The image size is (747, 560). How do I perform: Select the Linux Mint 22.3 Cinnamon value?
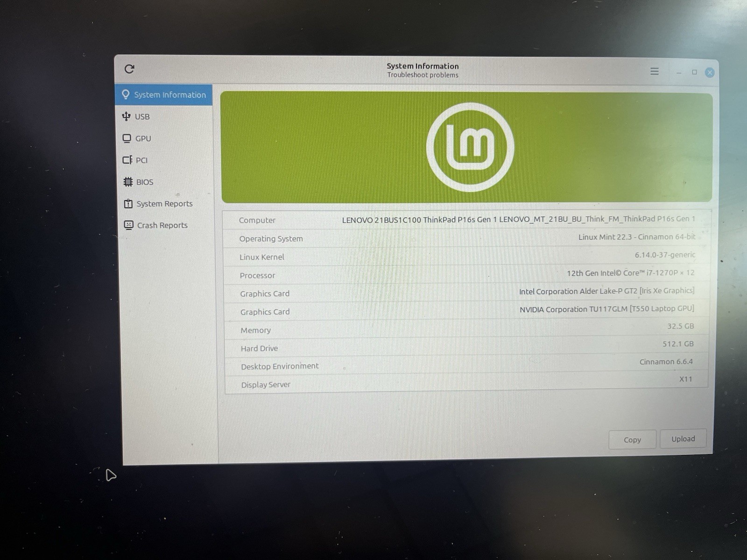(637, 237)
